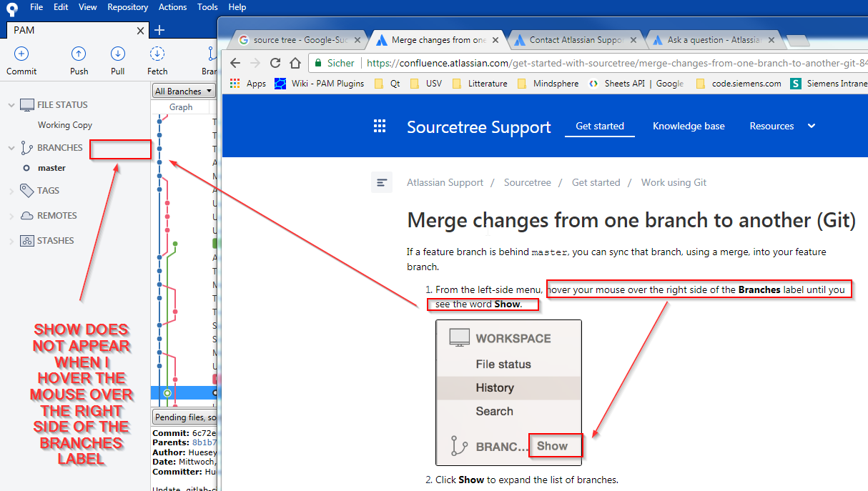This screenshot has width=868, height=491.
Task: Open the Edit menu
Action: [61, 7]
